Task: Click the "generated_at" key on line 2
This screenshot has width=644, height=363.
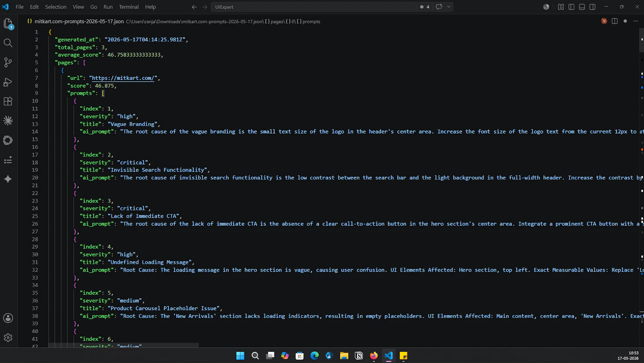Action: [76, 39]
